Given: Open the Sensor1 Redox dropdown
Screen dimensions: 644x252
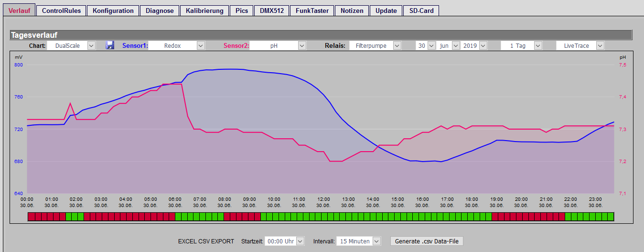Looking at the screenshot, I should tap(177, 45).
